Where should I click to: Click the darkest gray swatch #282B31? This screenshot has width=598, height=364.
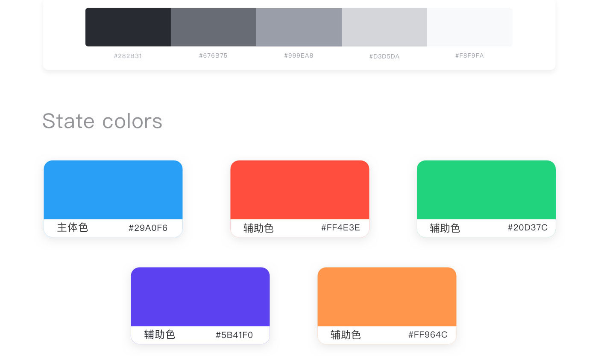pos(128,27)
